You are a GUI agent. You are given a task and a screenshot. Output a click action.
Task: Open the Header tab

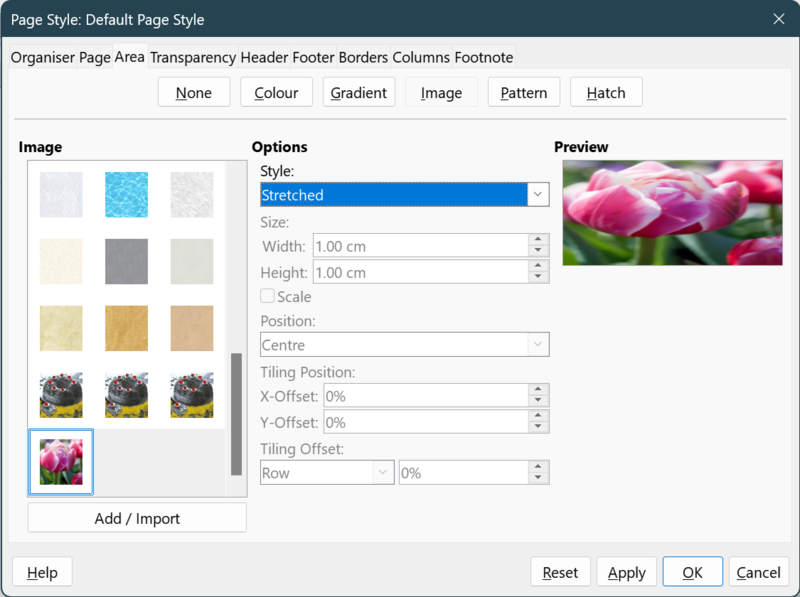[264, 57]
